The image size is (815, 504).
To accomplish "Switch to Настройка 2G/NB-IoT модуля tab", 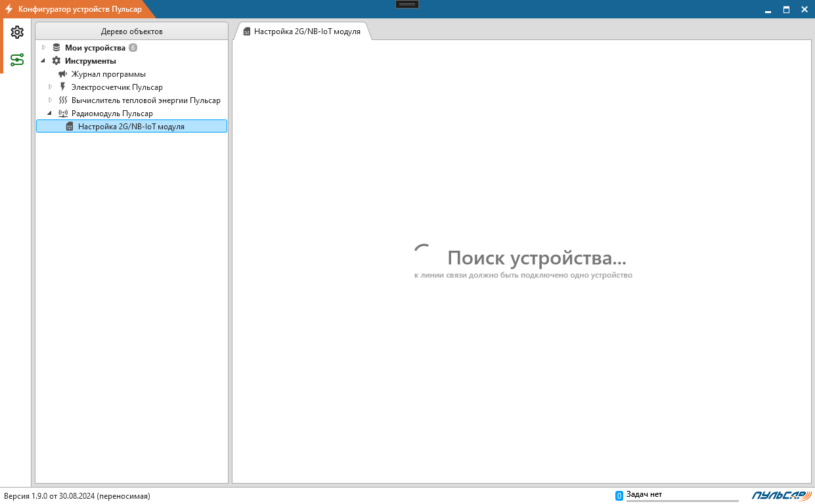I will 302,31.
